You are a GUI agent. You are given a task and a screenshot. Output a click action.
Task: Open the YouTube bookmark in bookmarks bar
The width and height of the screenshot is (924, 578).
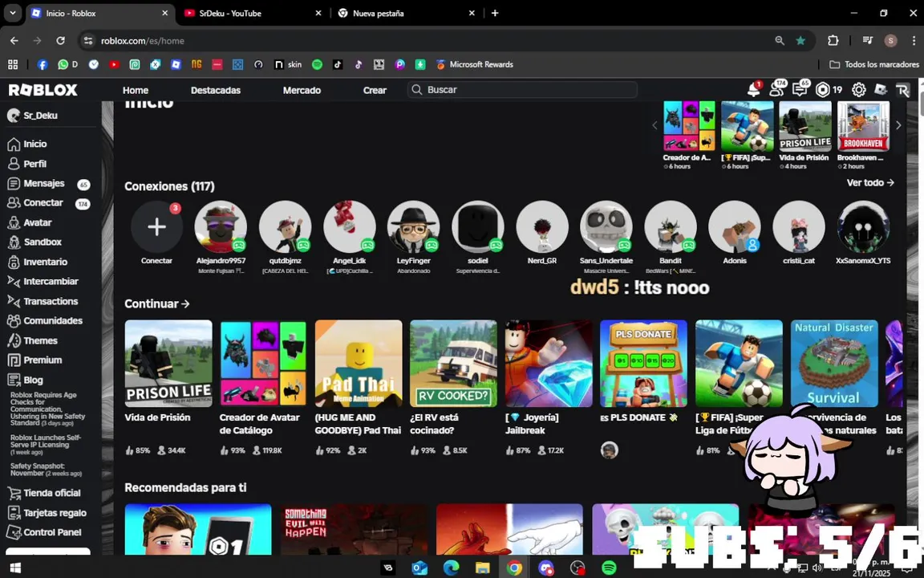pyautogui.click(x=115, y=64)
